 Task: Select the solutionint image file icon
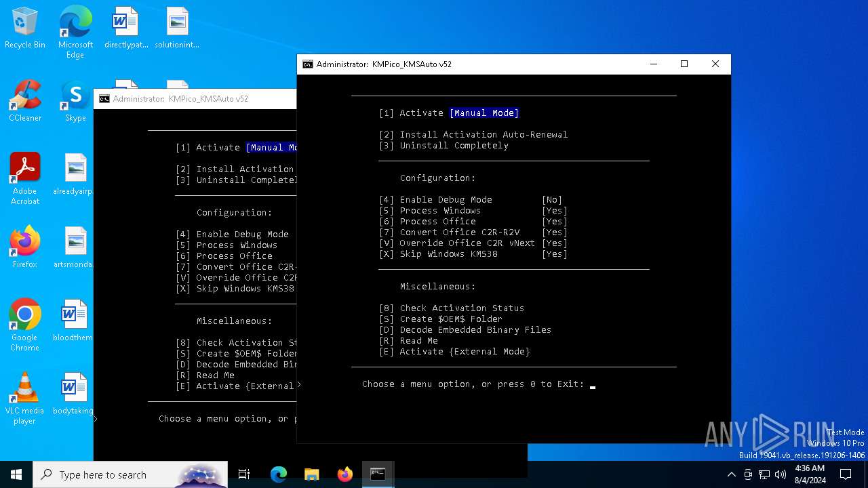click(177, 28)
